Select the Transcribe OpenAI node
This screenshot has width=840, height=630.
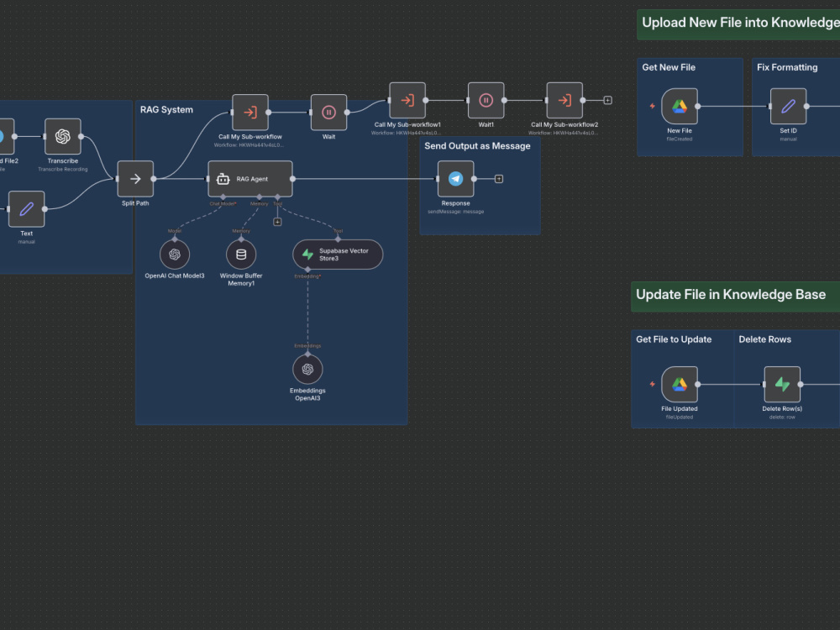pyautogui.click(x=63, y=136)
